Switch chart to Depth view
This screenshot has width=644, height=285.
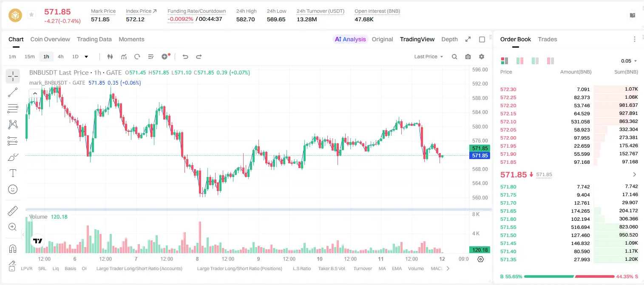coord(449,39)
